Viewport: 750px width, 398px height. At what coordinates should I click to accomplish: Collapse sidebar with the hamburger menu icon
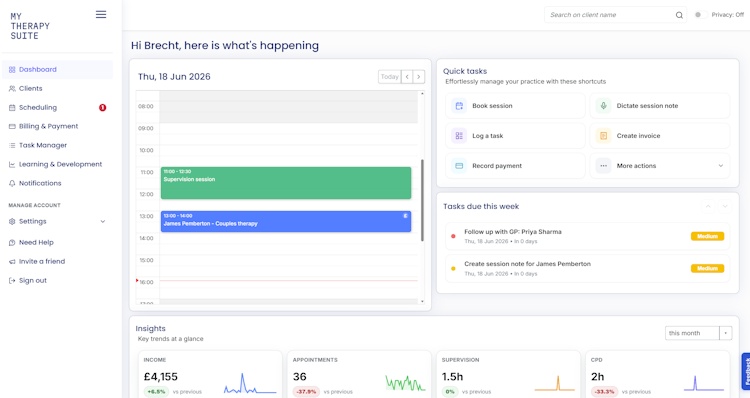101,14
